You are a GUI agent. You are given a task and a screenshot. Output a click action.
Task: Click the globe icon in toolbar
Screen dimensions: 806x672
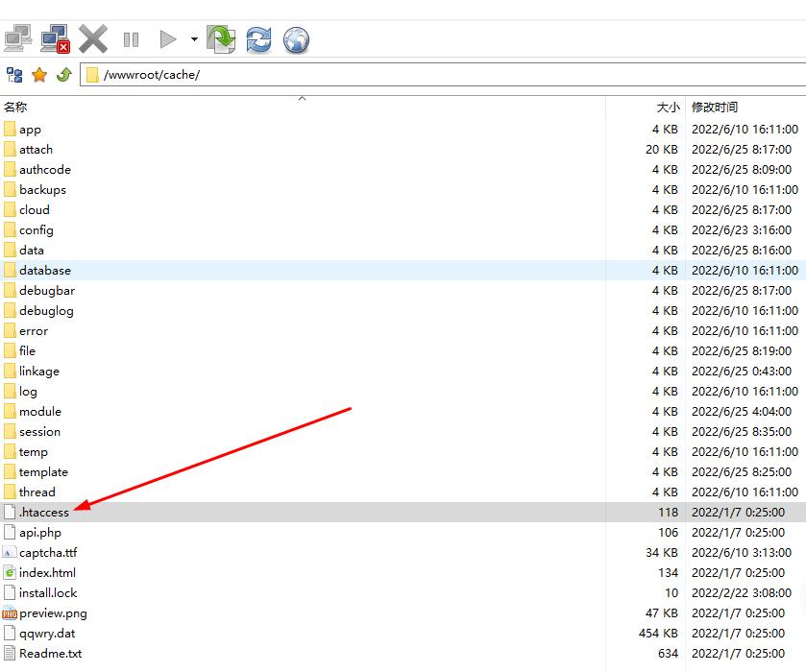(296, 39)
